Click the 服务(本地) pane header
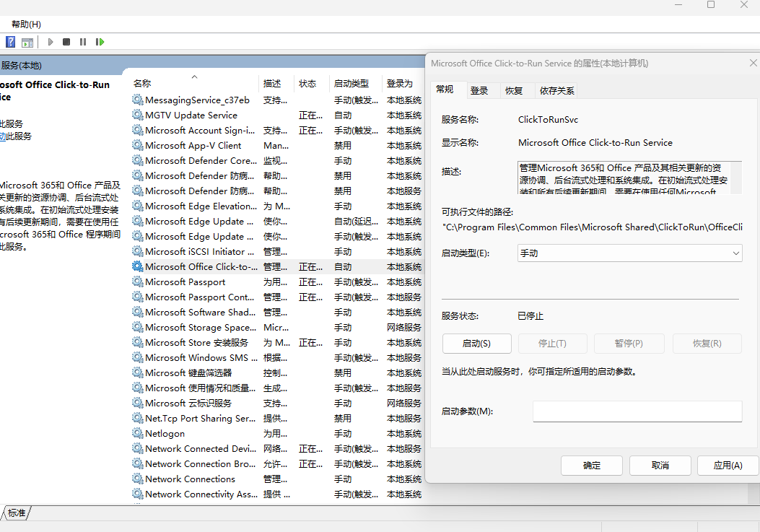Image resolution: width=760 pixels, height=532 pixels. (21, 66)
